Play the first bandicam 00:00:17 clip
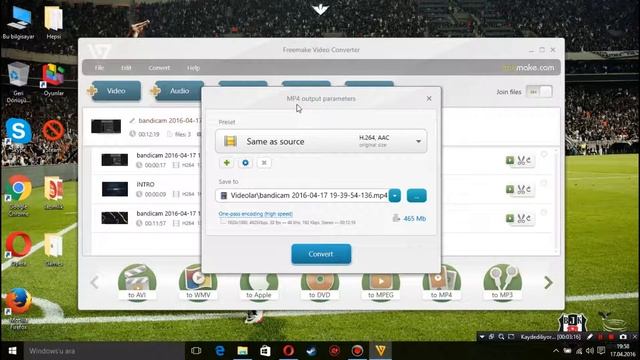Viewport: 640px width, 360px height. coord(510,160)
